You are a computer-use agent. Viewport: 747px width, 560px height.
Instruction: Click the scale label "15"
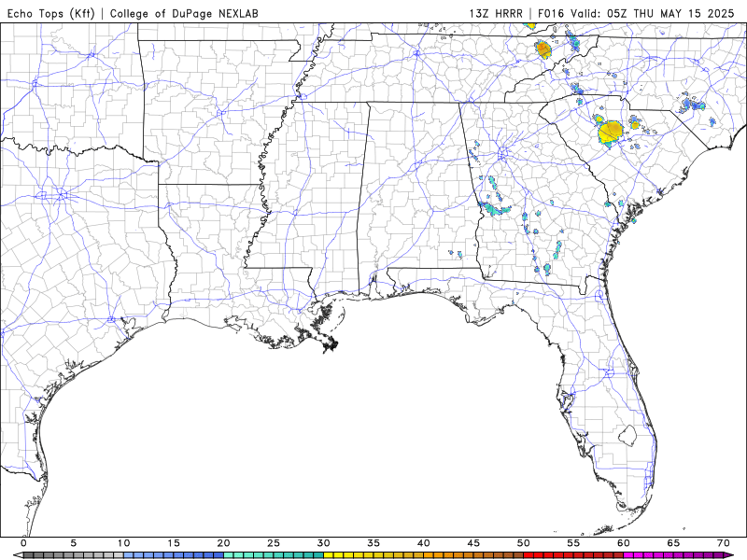pyautogui.click(x=174, y=543)
